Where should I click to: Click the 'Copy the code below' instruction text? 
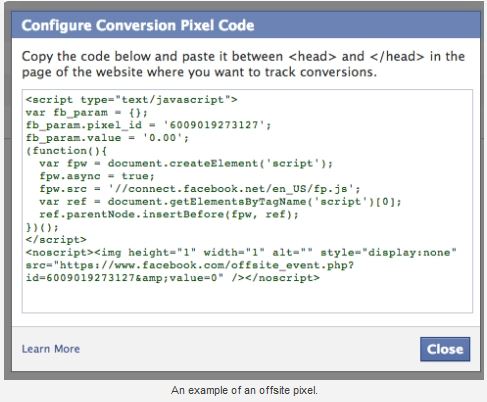tap(243, 64)
